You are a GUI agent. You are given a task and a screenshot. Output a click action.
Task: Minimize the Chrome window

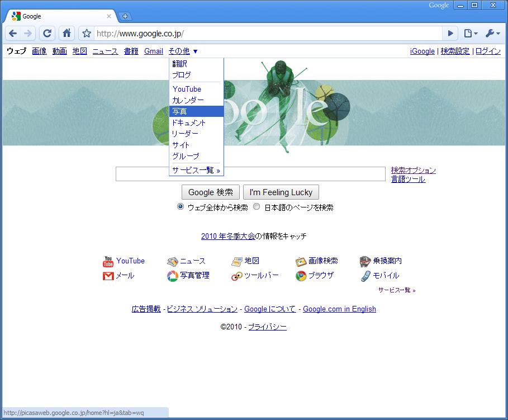[x=460, y=6]
